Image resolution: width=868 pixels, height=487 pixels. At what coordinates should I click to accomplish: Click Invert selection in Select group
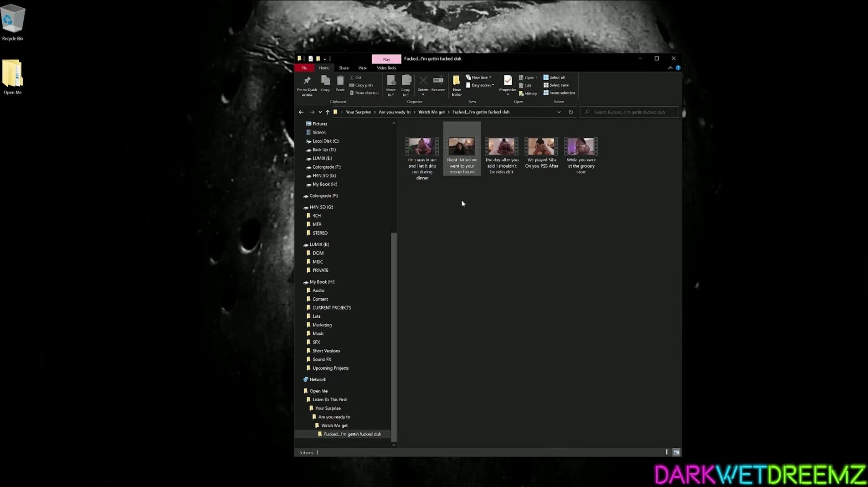click(559, 93)
